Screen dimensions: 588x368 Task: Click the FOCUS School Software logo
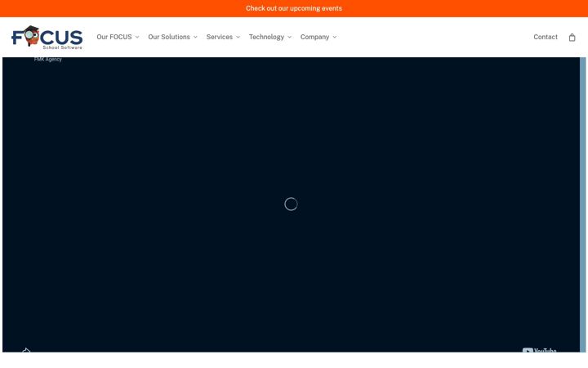coord(47,37)
